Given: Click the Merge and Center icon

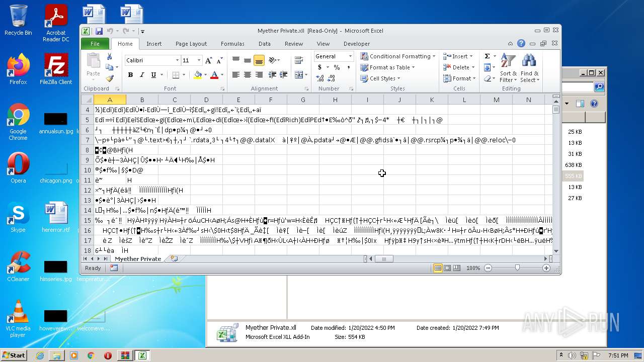Looking at the screenshot, I should point(299,75).
